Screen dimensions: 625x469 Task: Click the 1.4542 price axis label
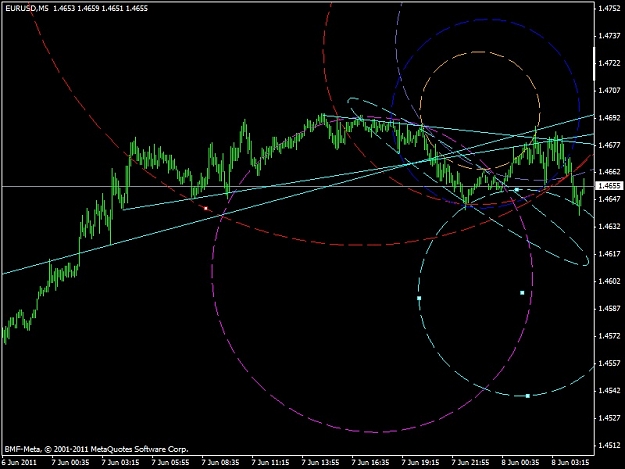(x=609, y=391)
